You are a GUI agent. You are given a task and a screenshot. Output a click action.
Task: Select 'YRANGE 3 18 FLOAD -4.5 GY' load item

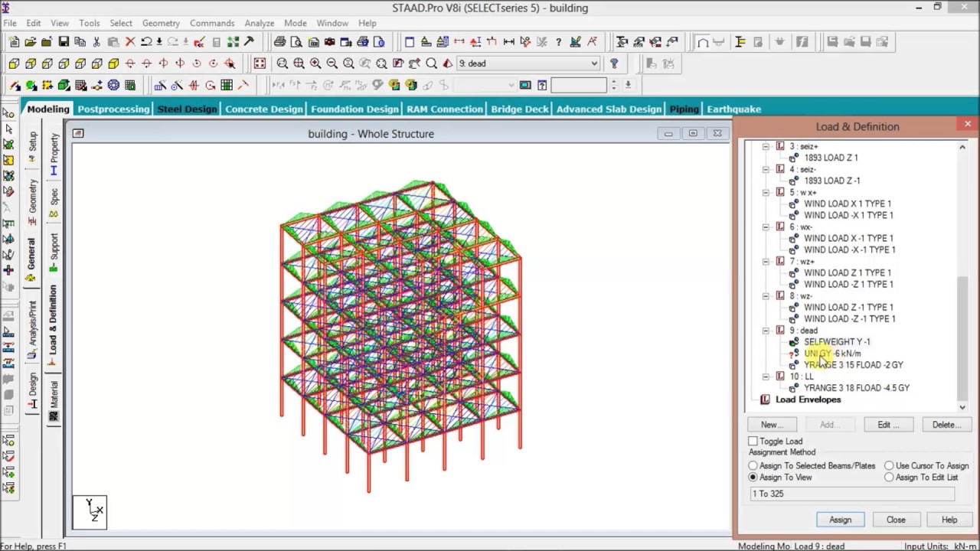[857, 388]
